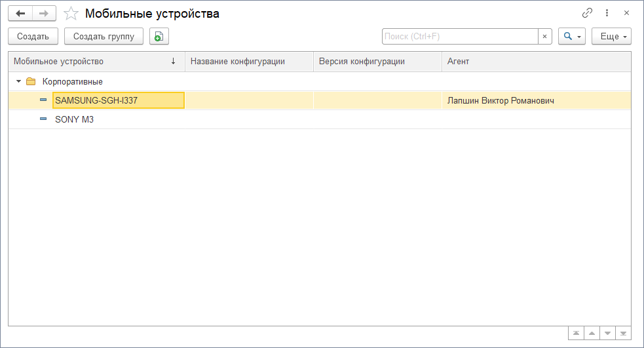644x348 pixels.
Task: Jump to the last list entry arrow
Action: (624, 334)
